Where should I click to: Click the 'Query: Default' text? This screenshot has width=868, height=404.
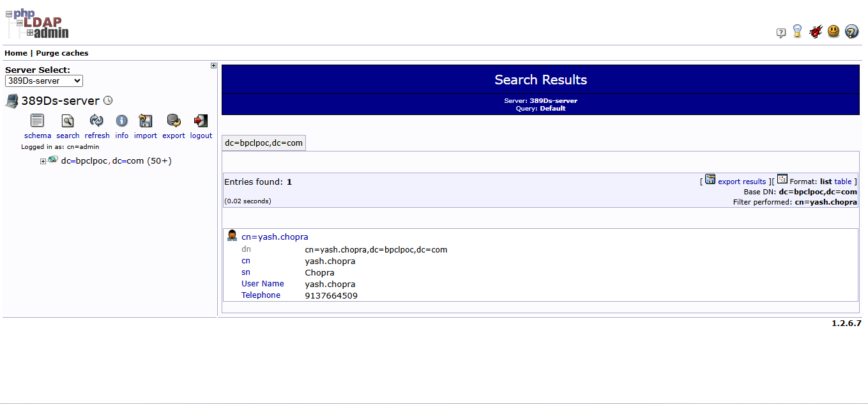pos(540,109)
